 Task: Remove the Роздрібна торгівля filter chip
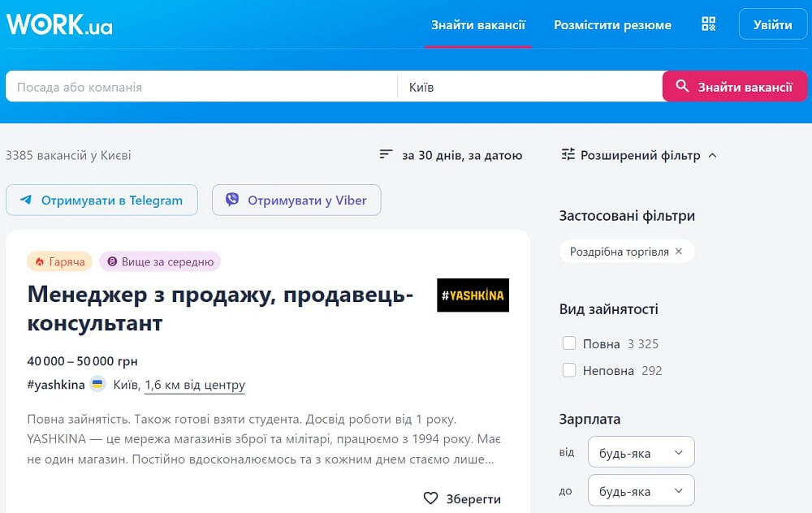click(x=679, y=252)
